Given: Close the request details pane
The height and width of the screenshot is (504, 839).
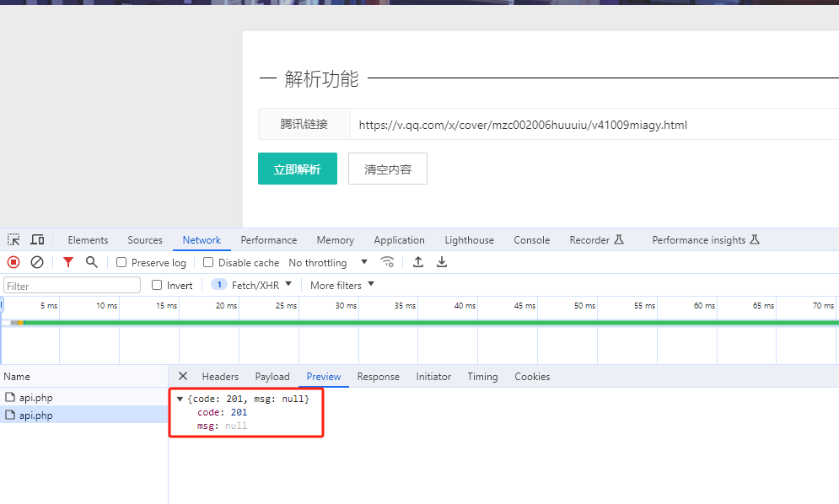Looking at the screenshot, I should [182, 376].
